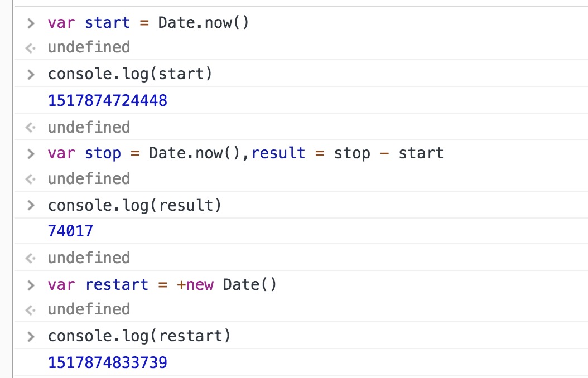Click the input chevron beside 'var restart'
The width and height of the screenshot is (588, 378).
pyautogui.click(x=31, y=285)
